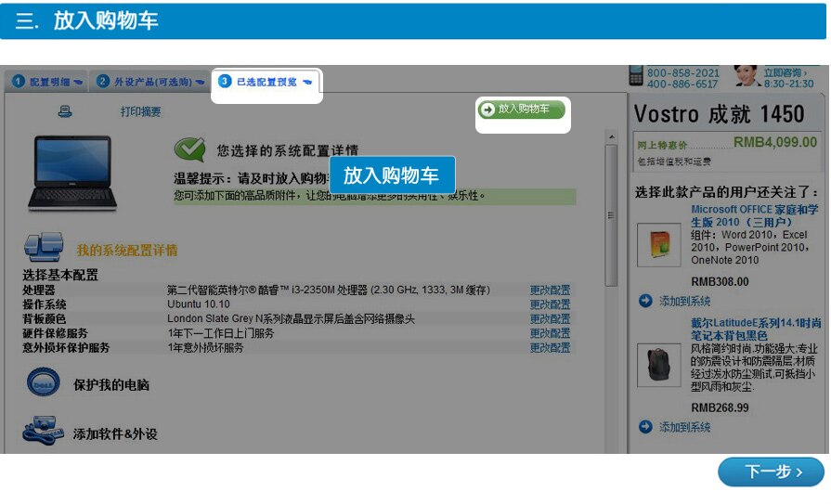Click the green 放入购物车 button
Viewport: 831px width, 504px height.
point(522,110)
